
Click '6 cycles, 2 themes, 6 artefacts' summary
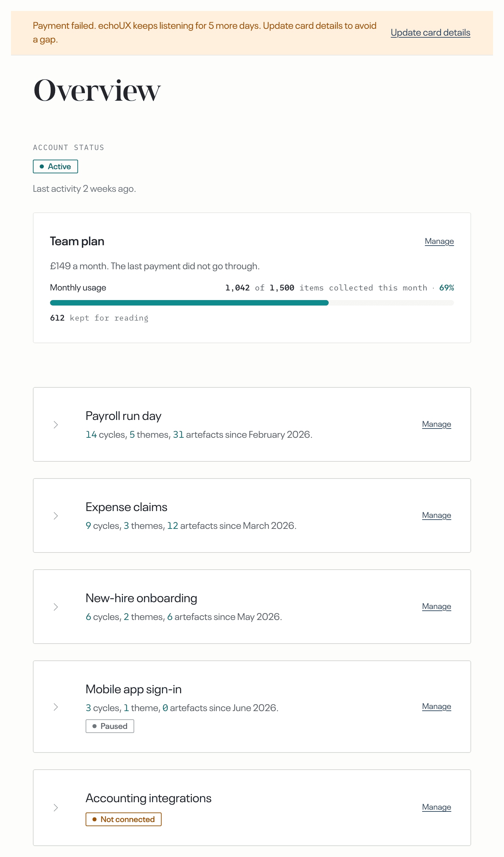(184, 617)
